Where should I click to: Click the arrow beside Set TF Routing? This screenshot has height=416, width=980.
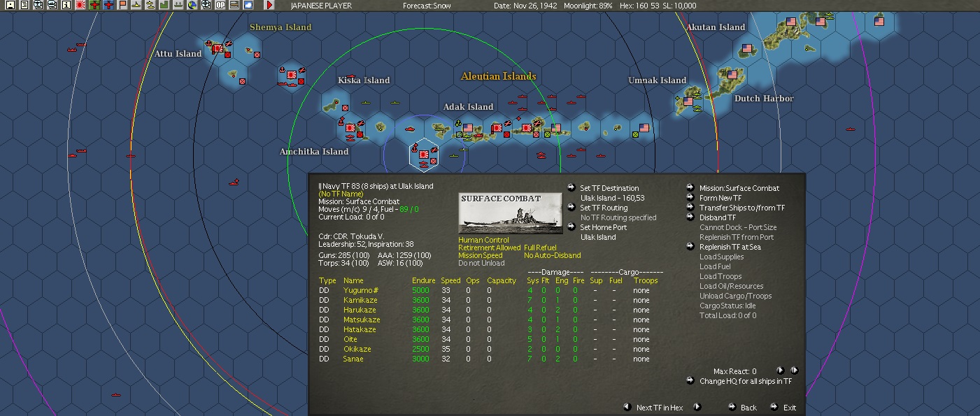[571, 207]
